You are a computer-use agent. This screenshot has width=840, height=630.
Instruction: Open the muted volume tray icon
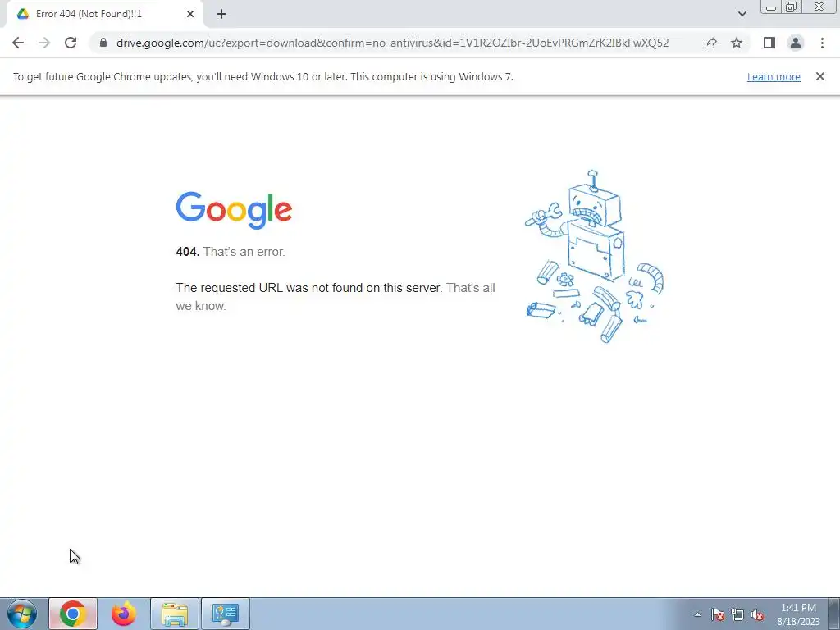click(x=757, y=614)
